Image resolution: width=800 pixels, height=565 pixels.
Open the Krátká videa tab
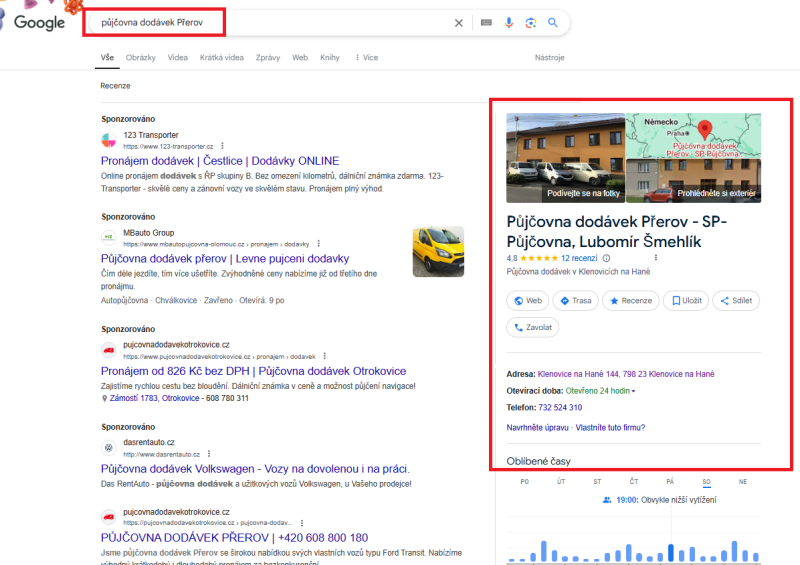(x=221, y=58)
